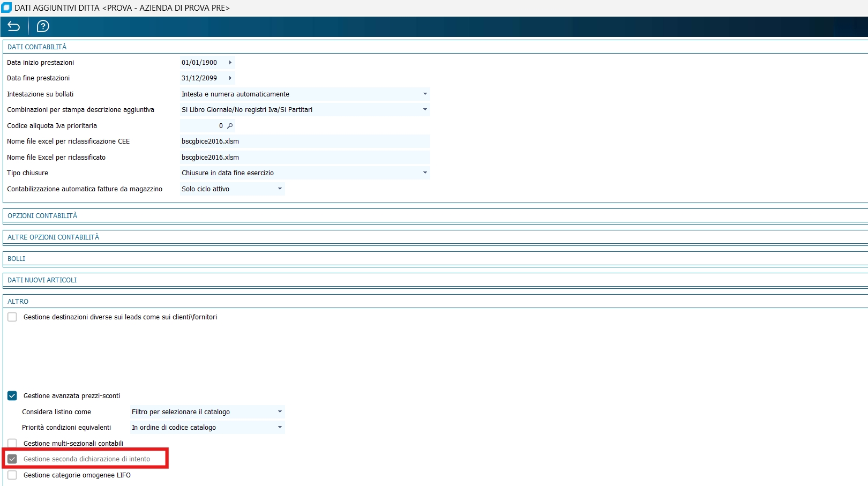868x486 pixels.
Task: Expand the DATI NUOVI ARTICOLI section
Action: tap(42, 280)
